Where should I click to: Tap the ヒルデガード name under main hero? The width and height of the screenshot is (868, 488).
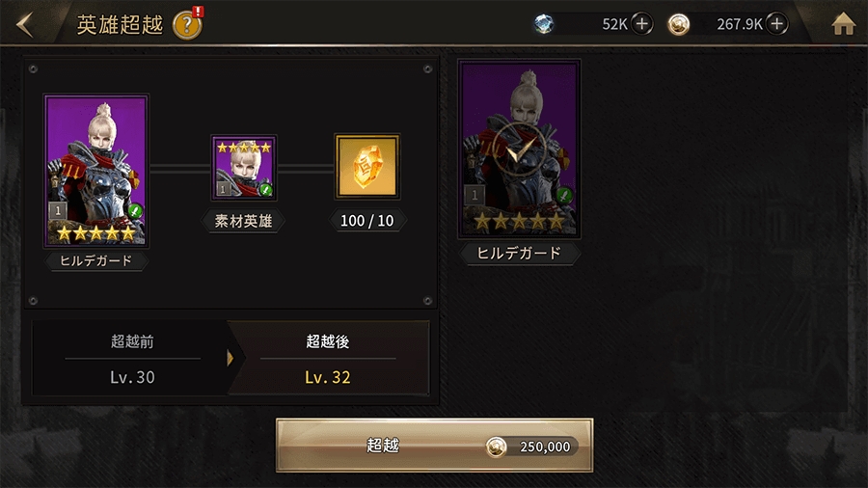click(x=96, y=260)
